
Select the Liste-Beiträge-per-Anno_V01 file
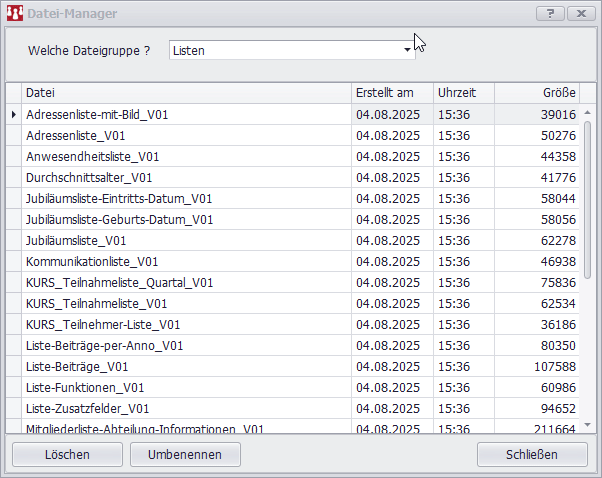tap(105, 345)
